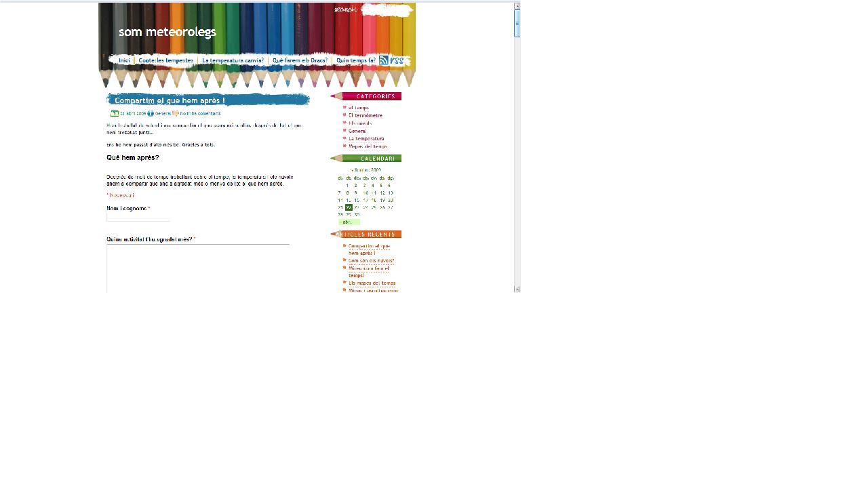Open the Inici menu item

124,60
